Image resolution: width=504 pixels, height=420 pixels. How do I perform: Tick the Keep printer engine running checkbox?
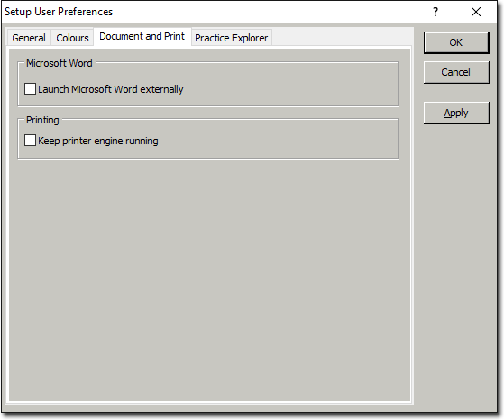point(30,141)
